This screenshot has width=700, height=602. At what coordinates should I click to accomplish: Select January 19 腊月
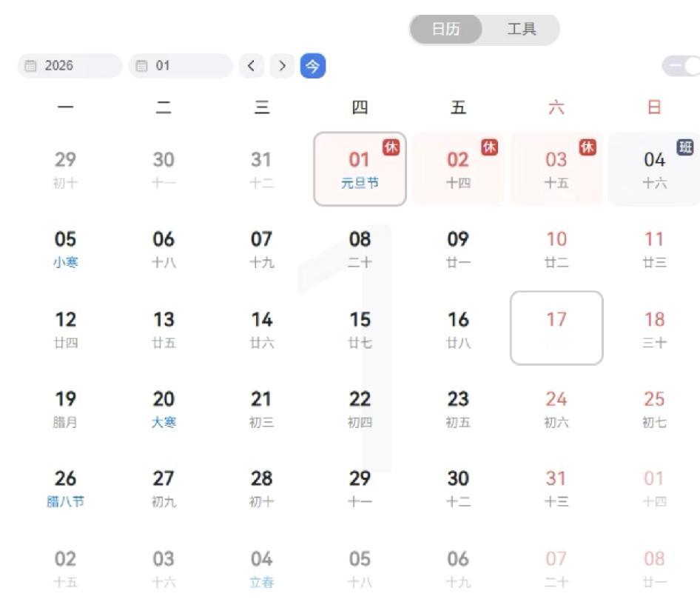coord(65,408)
